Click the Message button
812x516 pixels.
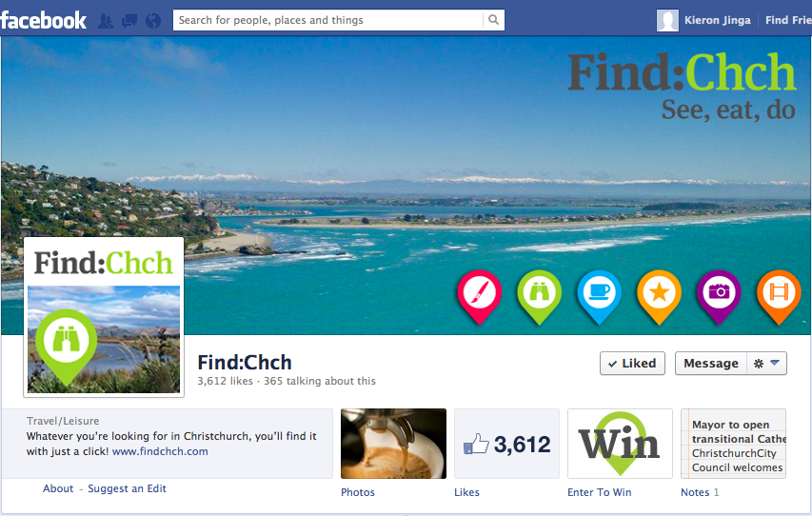pyautogui.click(x=711, y=363)
